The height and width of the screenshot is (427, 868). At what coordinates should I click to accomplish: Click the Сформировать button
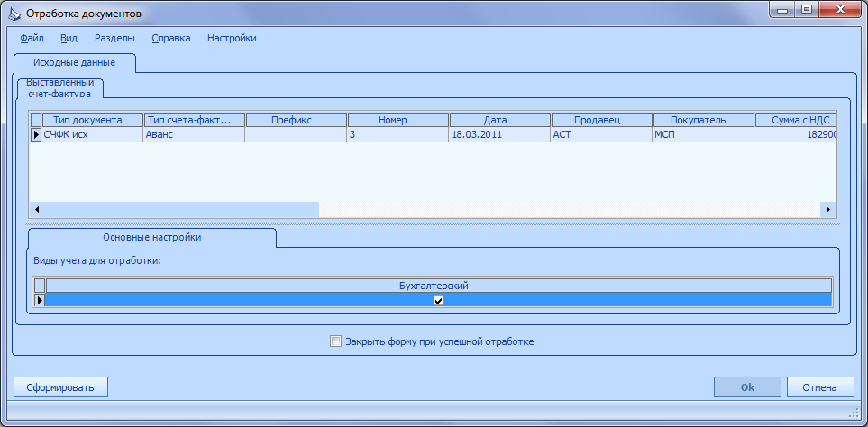tap(60, 387)
